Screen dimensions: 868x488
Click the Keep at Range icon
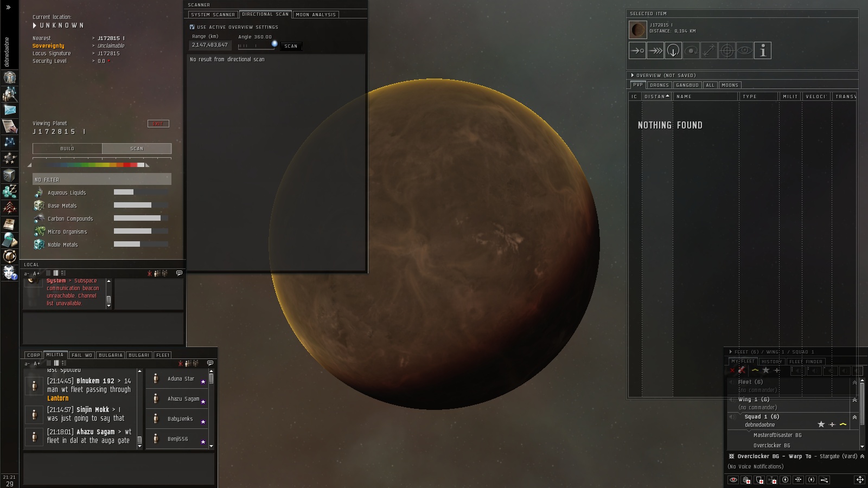tap(709, 50)
